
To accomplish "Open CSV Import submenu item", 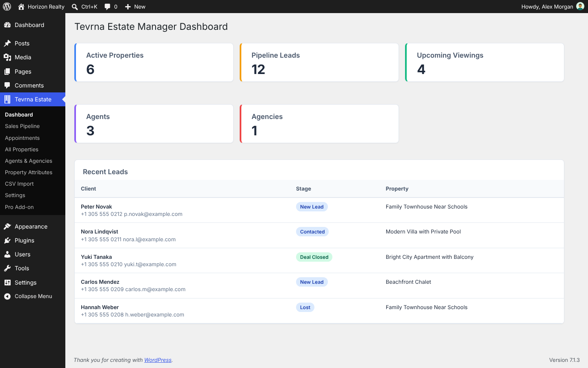I will pyautogui.click(x=19, y=184).
